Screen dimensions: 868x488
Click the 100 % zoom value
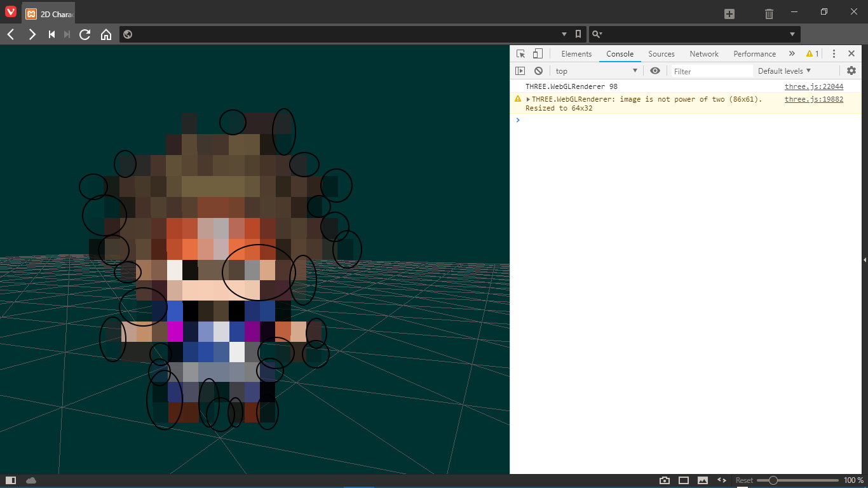pos(853,480)
